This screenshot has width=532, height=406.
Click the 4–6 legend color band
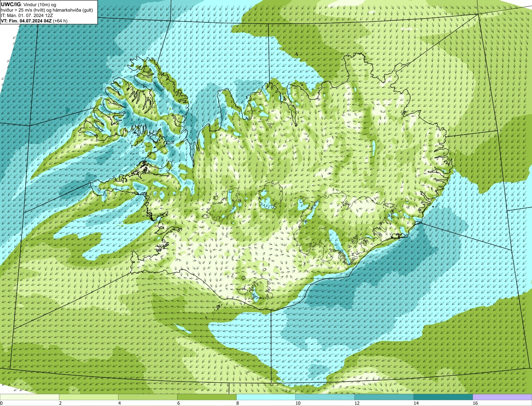(x=148, y=397)
